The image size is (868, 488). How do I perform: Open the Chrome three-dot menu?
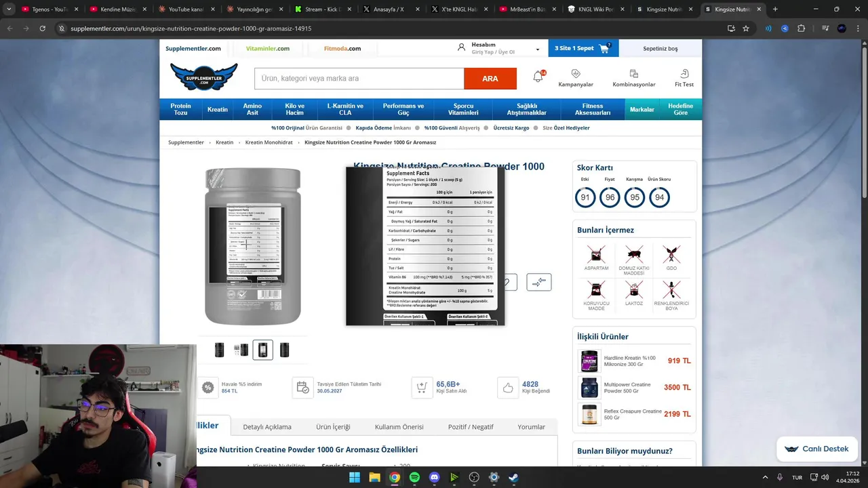[x=858, y=28]
